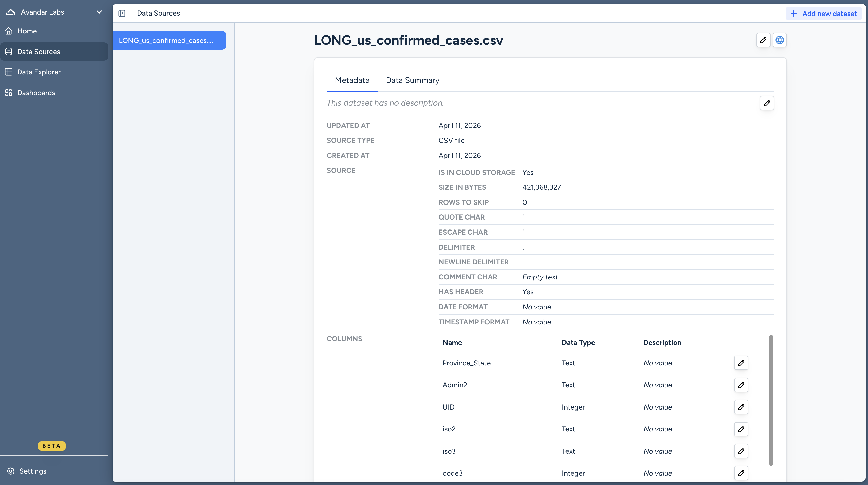This screenshot has height=485, width=868.
Task: Expand the Avandar Labs workspace switcher
Action: coord(99,12)
